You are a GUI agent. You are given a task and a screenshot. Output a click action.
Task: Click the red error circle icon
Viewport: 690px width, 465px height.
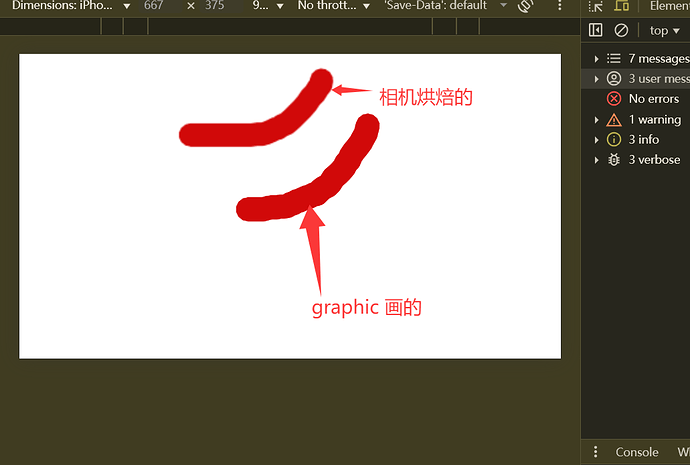pos(614,99)
